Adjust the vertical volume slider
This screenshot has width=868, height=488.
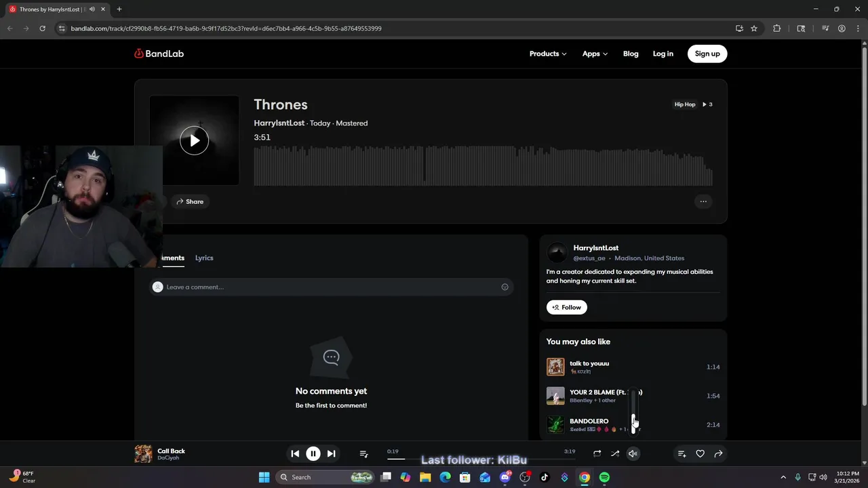[x=633, y=412]
